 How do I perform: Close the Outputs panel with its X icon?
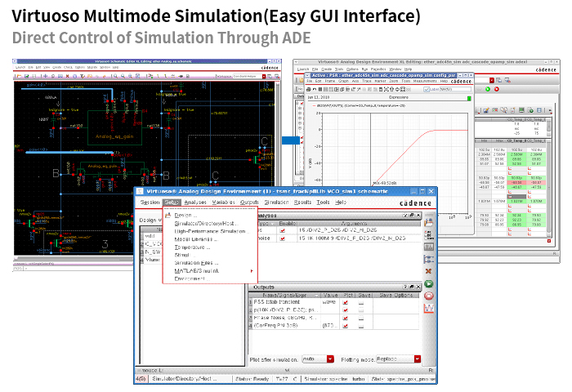coord(418,287)
